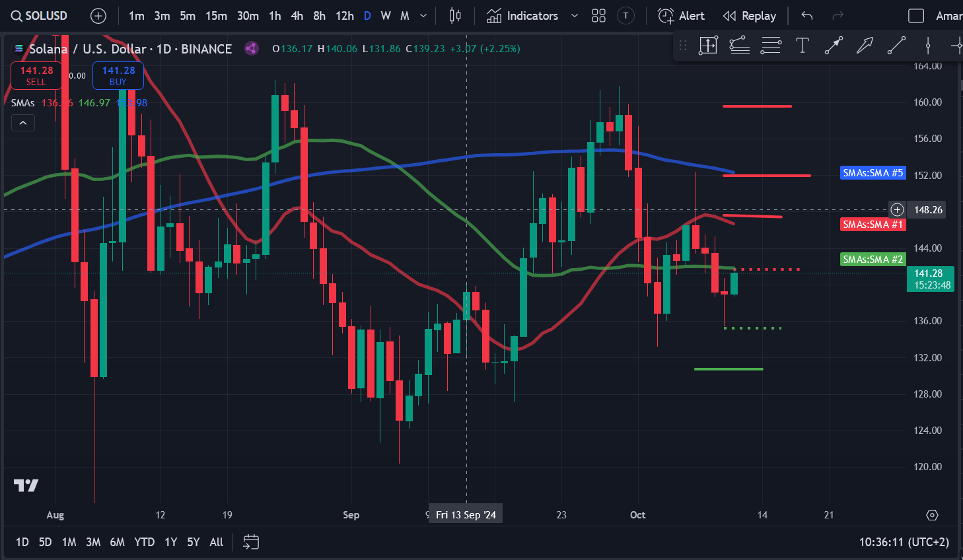The height and width of the screenshot is (560, 963).
Task: Set range to 6M
Action: (x=118, y=542)
